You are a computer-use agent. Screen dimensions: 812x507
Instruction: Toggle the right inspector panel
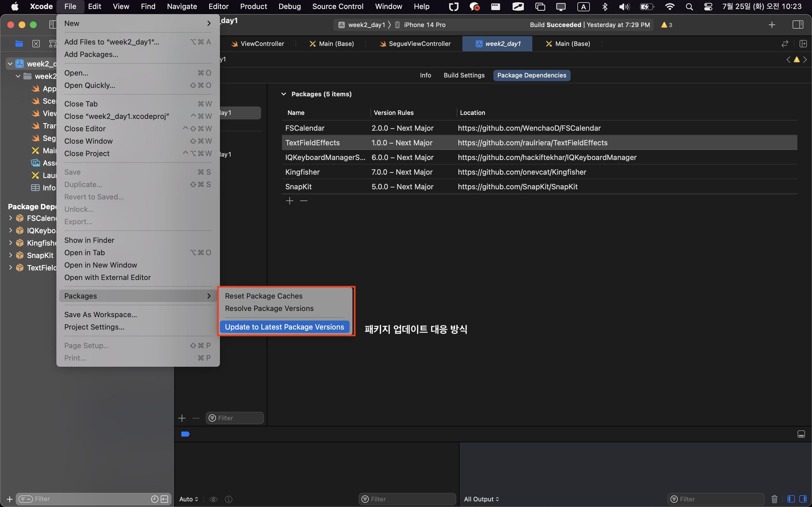pyautogui.click(x=798, y=25)
